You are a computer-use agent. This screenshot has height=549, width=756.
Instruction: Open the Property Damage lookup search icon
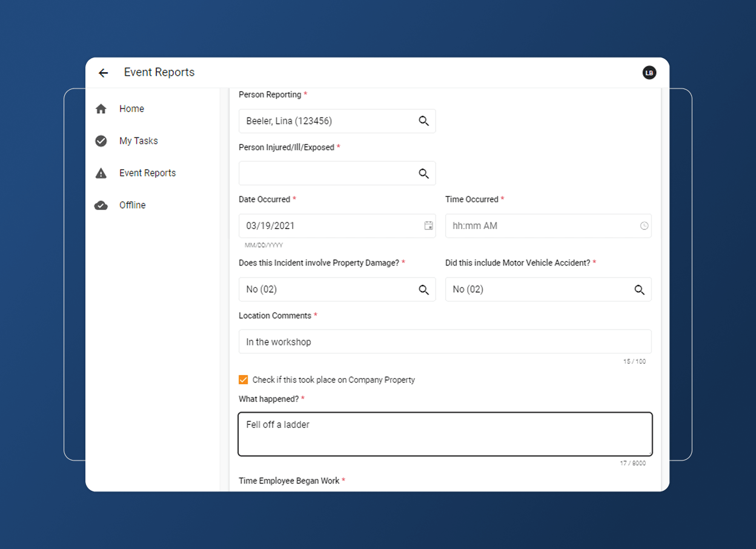click(423, 289)
